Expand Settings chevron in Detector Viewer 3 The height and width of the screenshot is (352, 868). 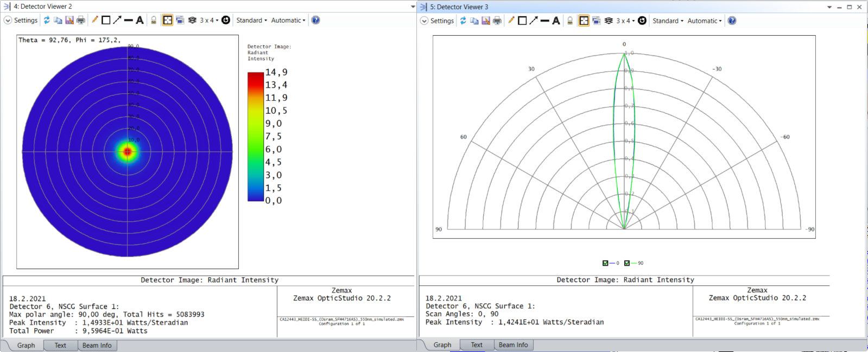pos(424,21)
